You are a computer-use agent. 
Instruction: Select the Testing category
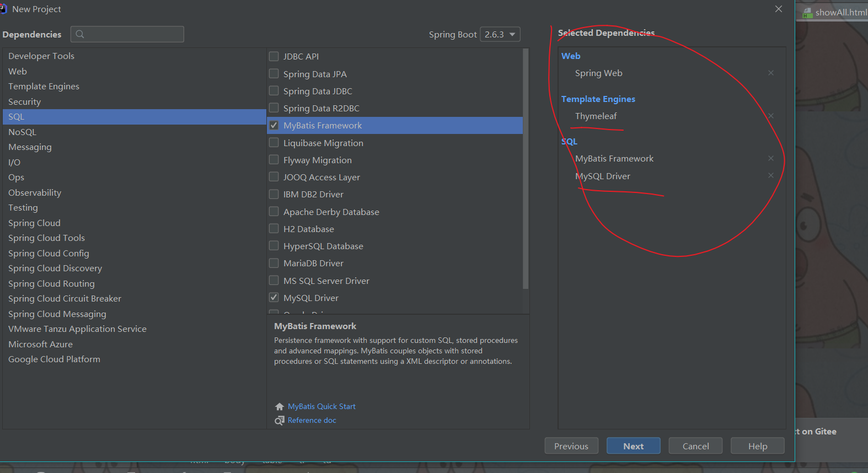click(x=135, y=208)
